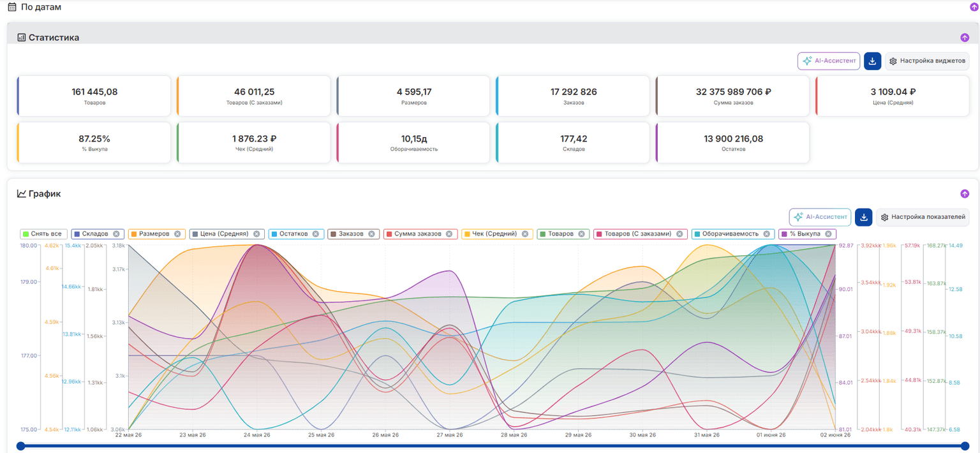
Task: Open Настройка показателей settings
Action: (923, 217)
